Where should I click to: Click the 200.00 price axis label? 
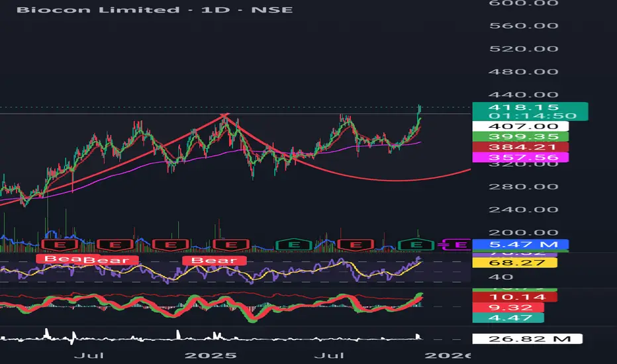524,232
